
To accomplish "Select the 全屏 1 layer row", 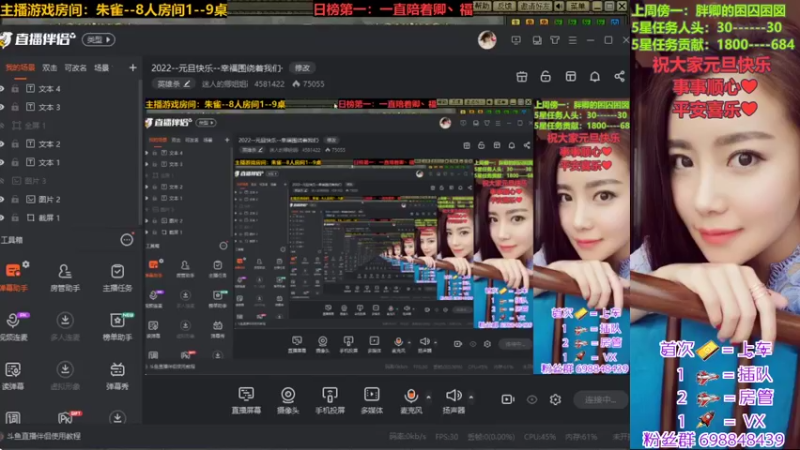I will click(70, 126).
